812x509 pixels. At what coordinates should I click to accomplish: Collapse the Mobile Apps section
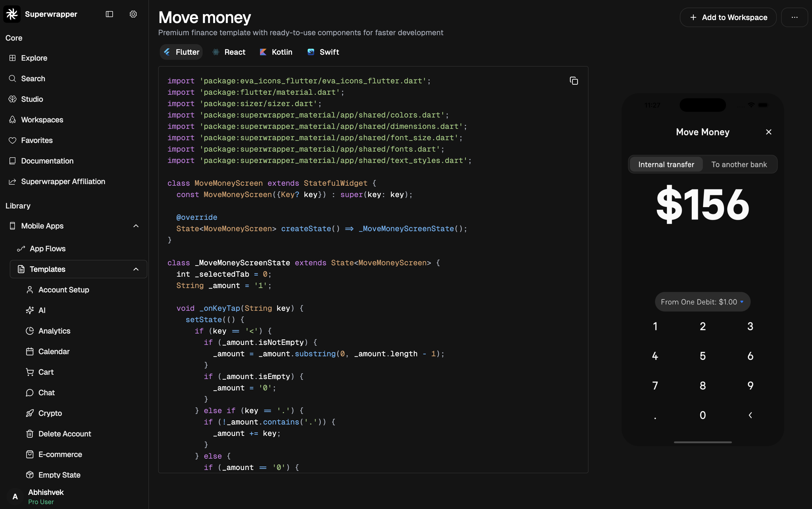(136, 226)
